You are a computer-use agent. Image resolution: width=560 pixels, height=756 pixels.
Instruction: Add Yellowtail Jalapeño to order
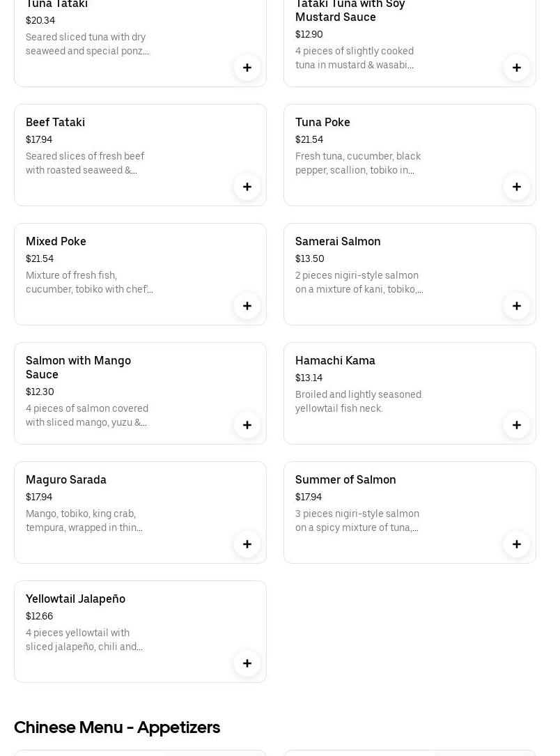[247, 663]
